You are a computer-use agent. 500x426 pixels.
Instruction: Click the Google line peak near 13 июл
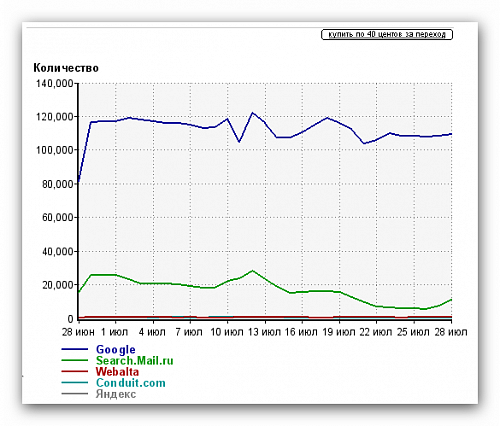click(x=252, y=113)
